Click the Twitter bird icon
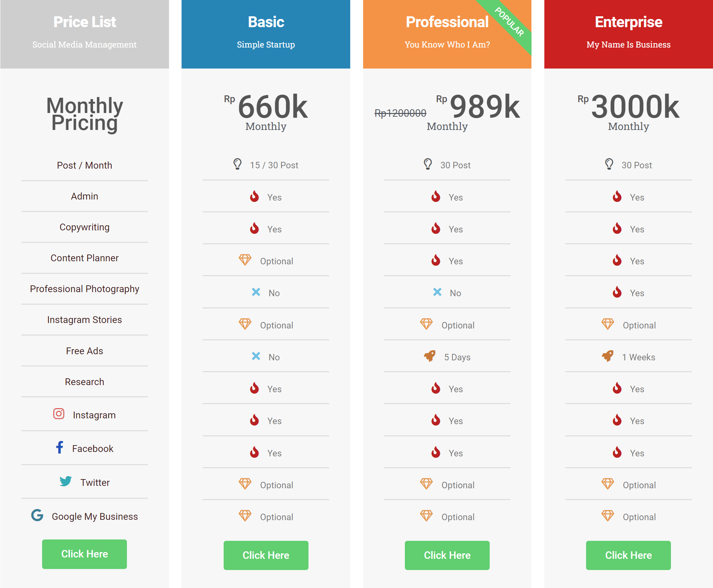Image resolution: width=713 pixels, height=588 pixels. point(65,481)
